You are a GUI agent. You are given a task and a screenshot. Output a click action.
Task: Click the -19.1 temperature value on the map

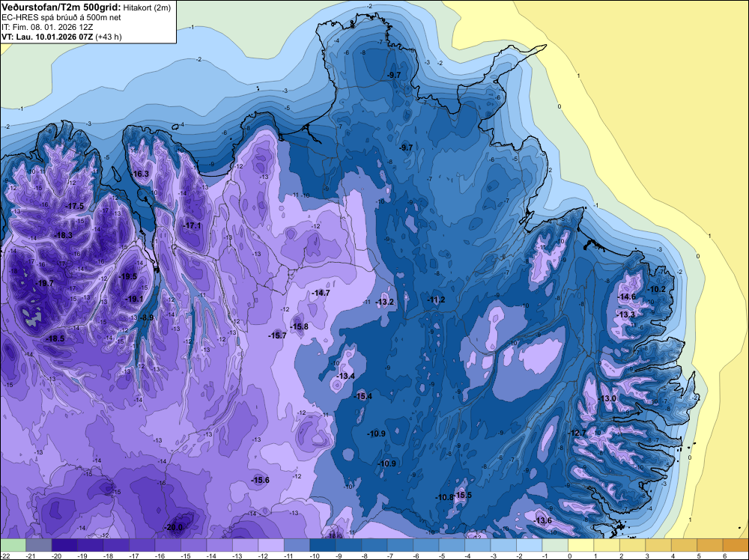click(134, 299)
